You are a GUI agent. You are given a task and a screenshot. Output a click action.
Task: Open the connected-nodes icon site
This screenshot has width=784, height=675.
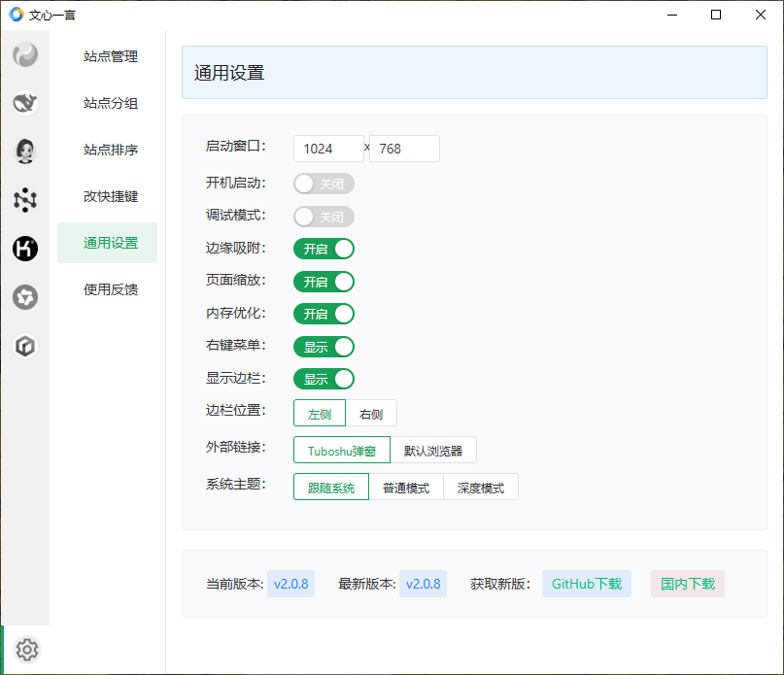click(x=25, y=200)
